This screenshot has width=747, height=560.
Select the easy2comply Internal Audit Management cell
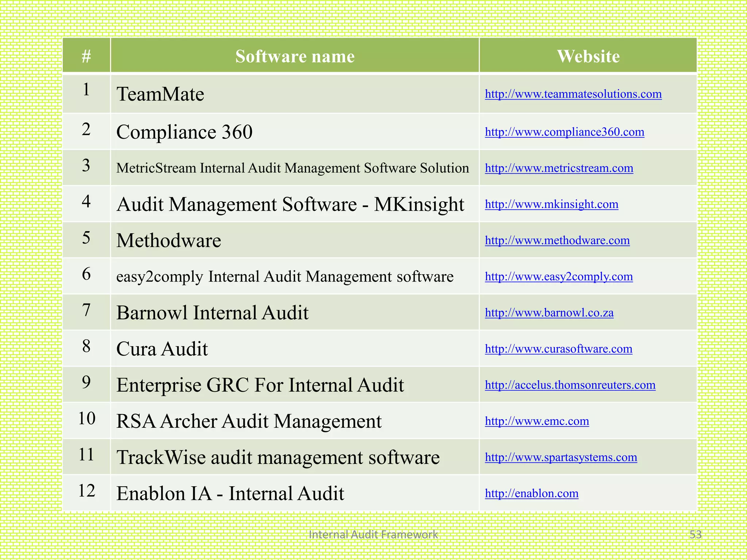[295, 276]
